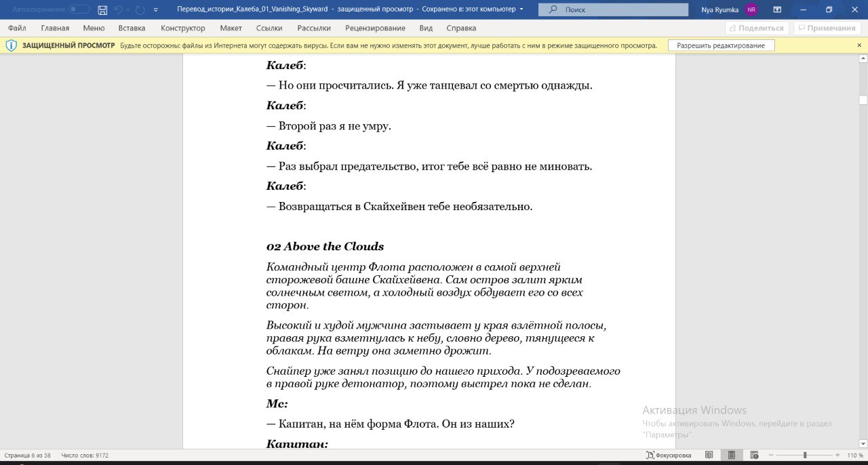Screen dimensions: 868x465
Task: Switch to Web Layout view icon
Action: tap(754, 456)
